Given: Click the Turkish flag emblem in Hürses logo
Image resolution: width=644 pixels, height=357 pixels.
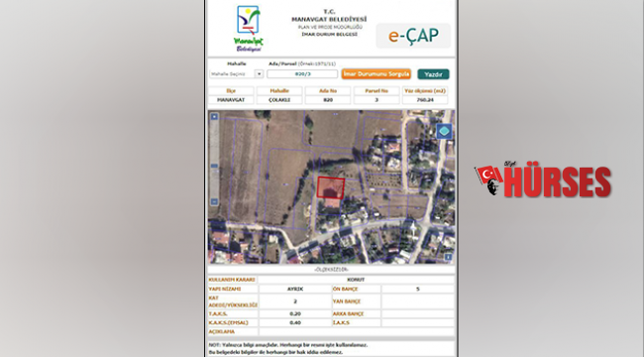Looking at the screenshot, I should [488, 176].
